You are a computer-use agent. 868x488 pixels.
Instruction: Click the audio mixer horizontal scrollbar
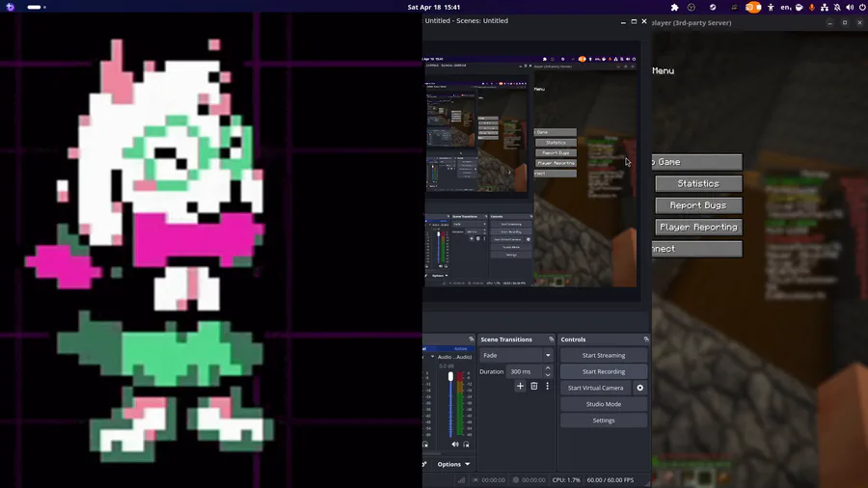click(432, 454)
